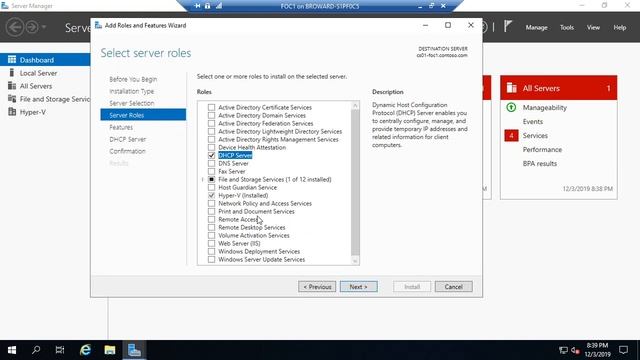Open the View menu
The width and height of the screenshot is (640, 360).
point(593,27)
